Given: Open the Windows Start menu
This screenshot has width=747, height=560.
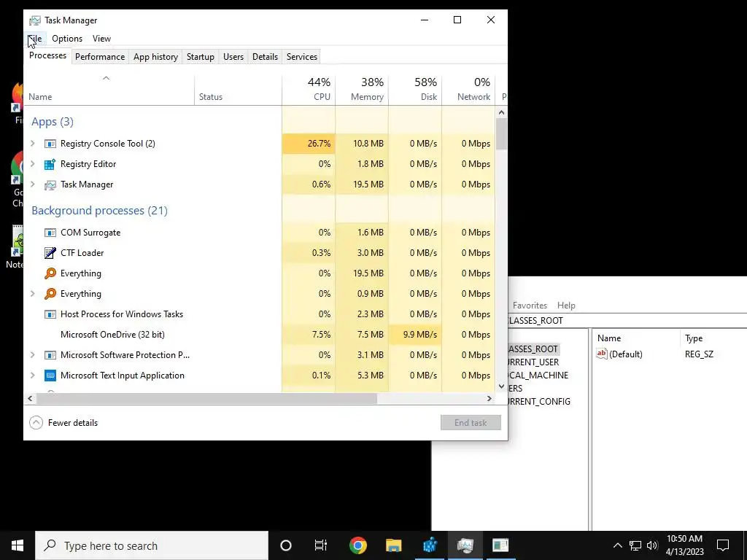Looking at the screenshot, I should pyautogui.click(x=18, y=545).
